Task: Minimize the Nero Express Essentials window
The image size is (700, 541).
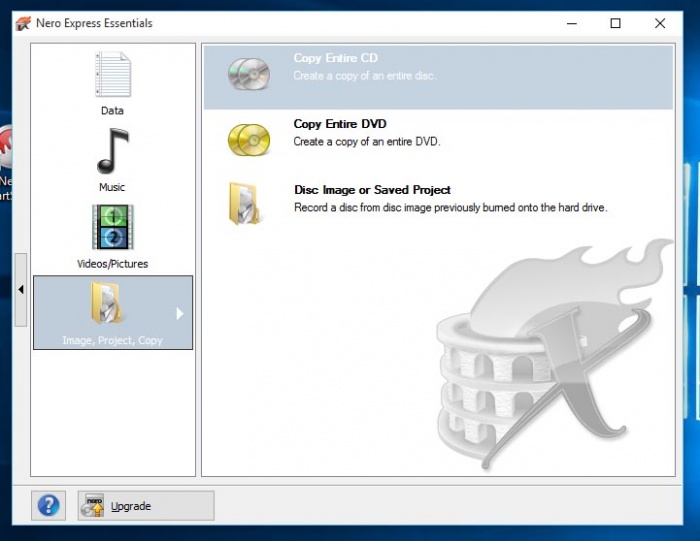Action: click(572, 23)
